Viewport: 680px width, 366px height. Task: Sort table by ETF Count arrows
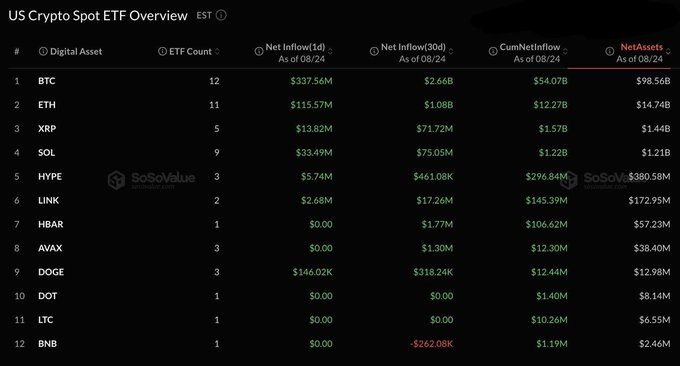(217, 51)
